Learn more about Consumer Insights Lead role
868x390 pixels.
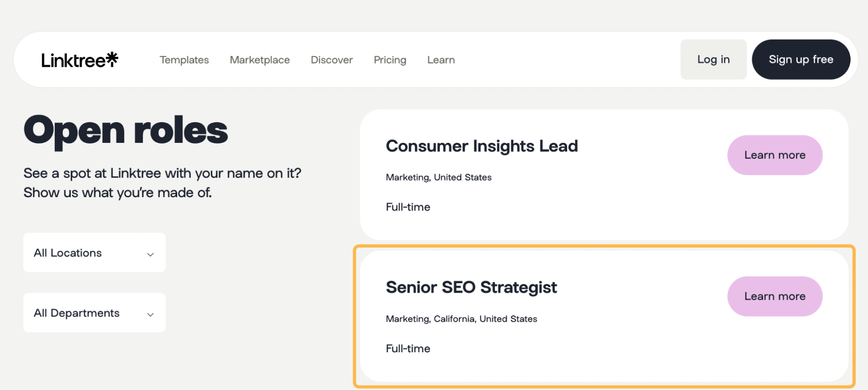point(775,155)
